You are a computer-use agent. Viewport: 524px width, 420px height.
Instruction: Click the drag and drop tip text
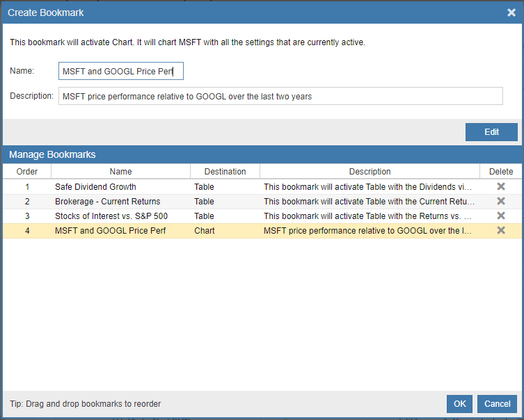tap(85, 404)
